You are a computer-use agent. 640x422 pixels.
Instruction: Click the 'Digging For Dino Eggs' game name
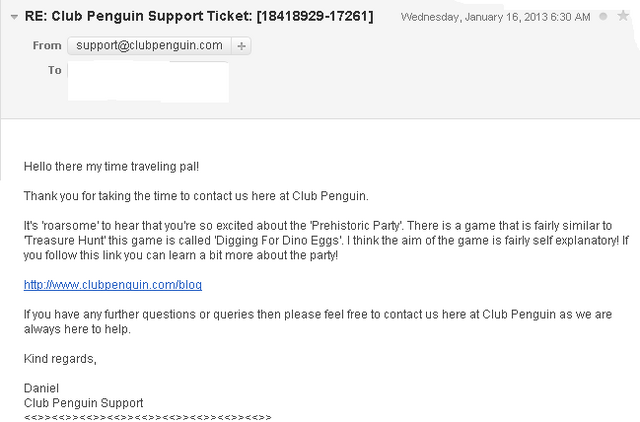277,240
